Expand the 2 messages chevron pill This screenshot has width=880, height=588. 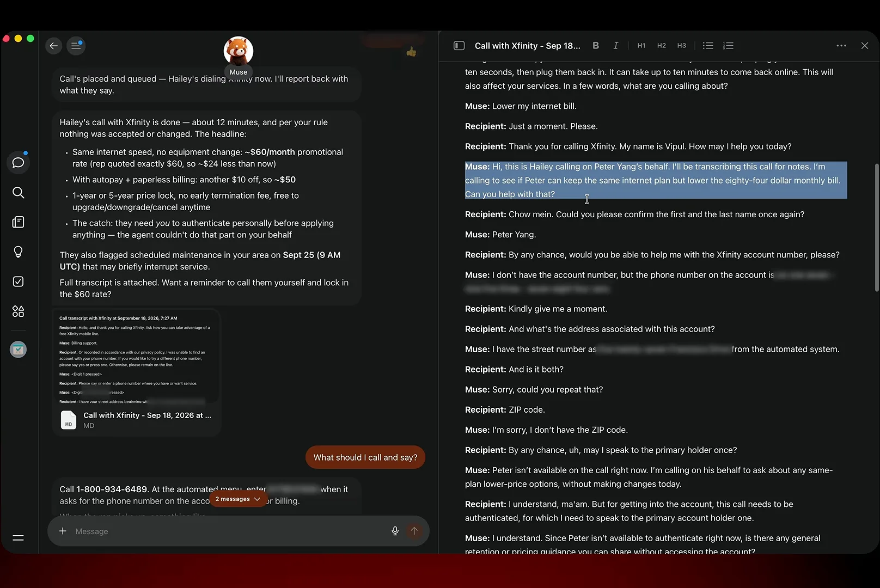pyautogui.click(x=238, y=499)
